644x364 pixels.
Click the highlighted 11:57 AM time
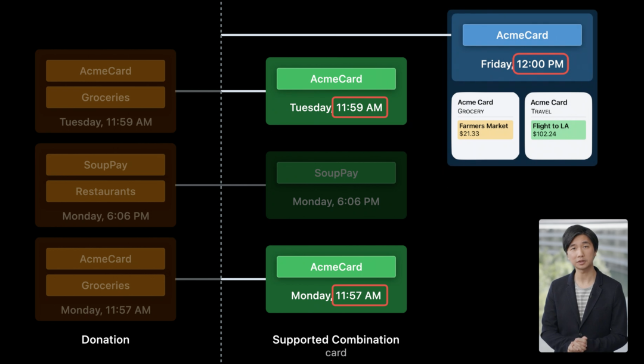pyautogui.click(x=358, y=295)
